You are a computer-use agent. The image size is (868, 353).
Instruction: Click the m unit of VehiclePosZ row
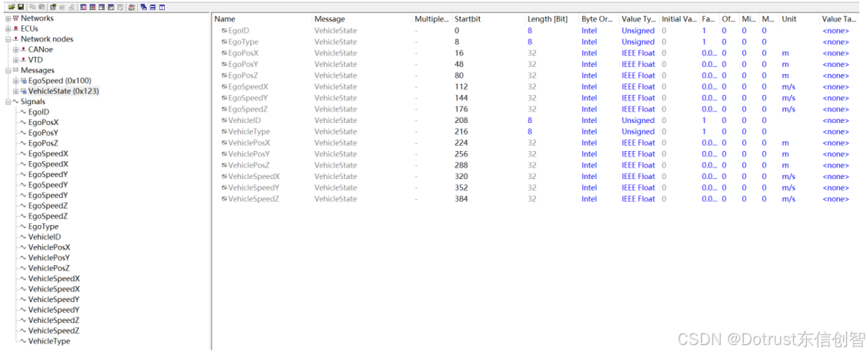(785, 165)
